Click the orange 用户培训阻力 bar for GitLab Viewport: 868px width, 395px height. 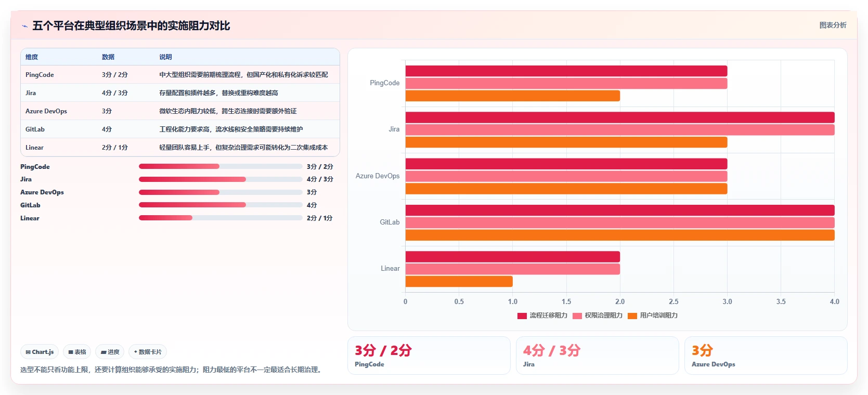click(x=620, y=235)
